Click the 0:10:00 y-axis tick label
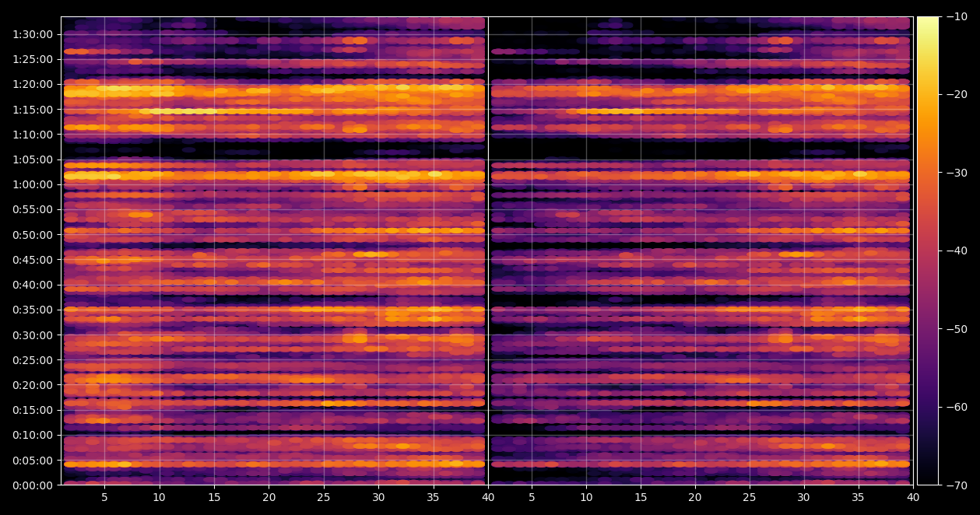Viewport: 980px width, 515px height. 33,435
